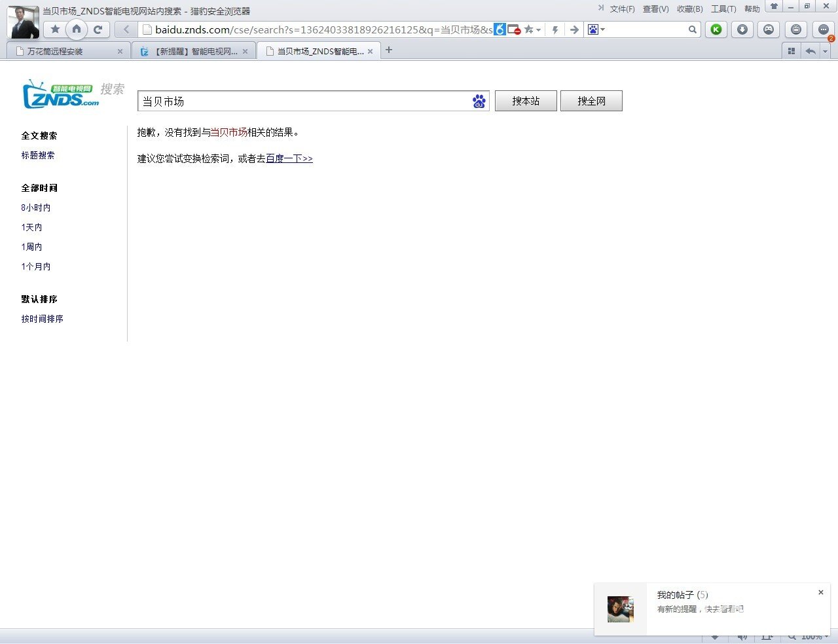The image size is (838, 644).
Task: Open the green K extension button
Action: pyautogui.click(x=716, y=29)
